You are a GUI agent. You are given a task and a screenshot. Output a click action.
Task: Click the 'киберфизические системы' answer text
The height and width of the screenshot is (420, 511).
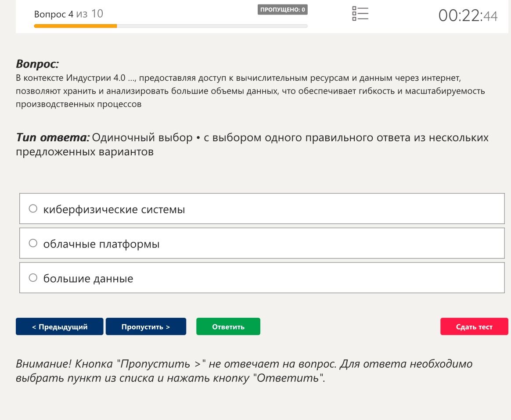point(114,209)
